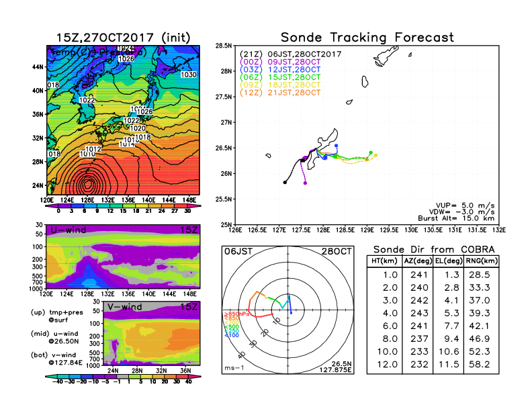Click the 'U-wind' panel label

pos(68,230)
